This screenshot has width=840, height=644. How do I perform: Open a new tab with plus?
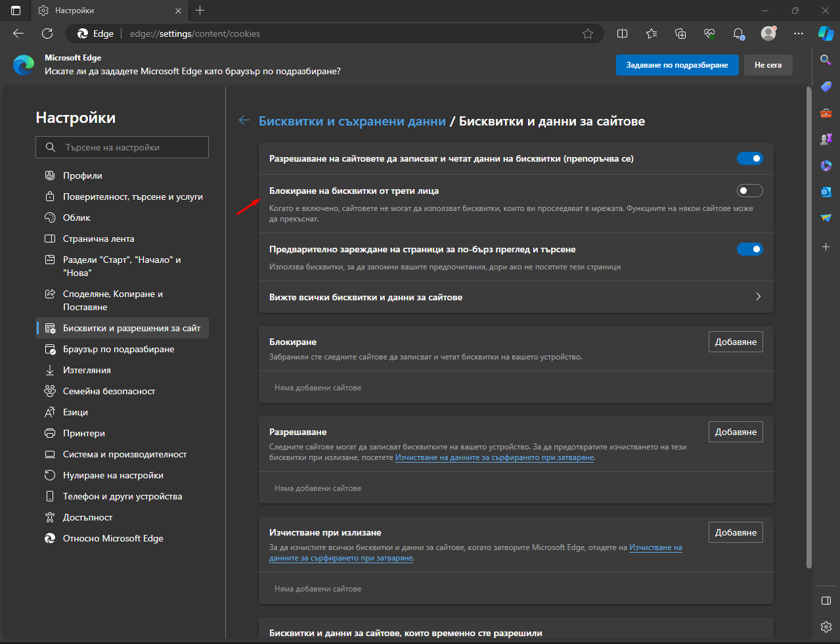(200, 11)
